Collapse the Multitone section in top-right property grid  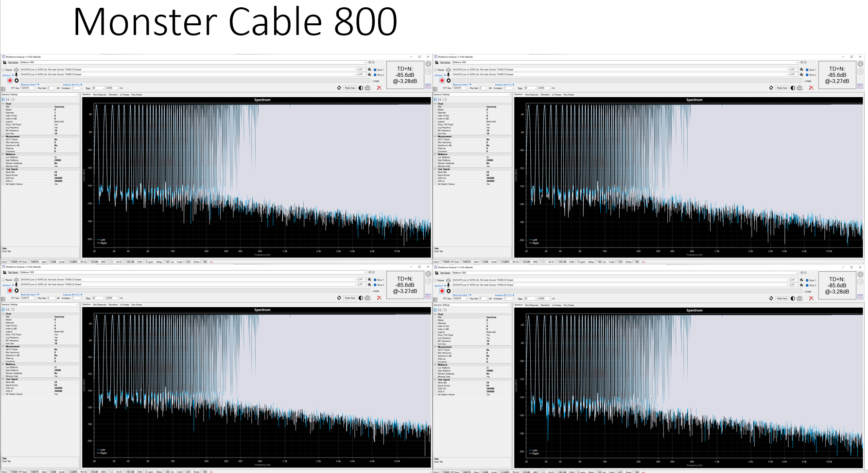(435, 154)
